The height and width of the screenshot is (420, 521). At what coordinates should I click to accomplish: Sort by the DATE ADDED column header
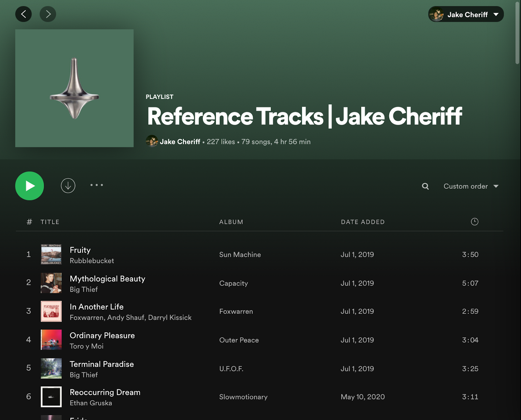tap(363, 222)
